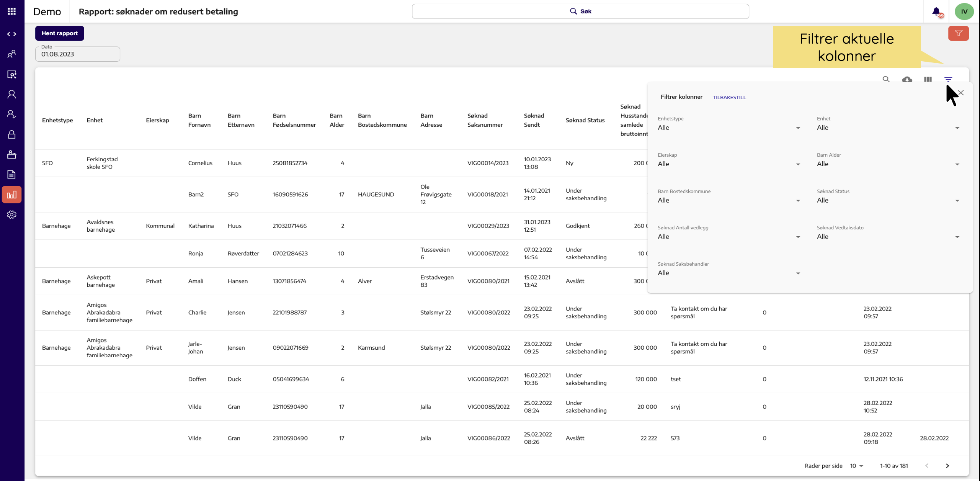
Task: Open the app grid launcher icon
Action: tap(12, 11)
